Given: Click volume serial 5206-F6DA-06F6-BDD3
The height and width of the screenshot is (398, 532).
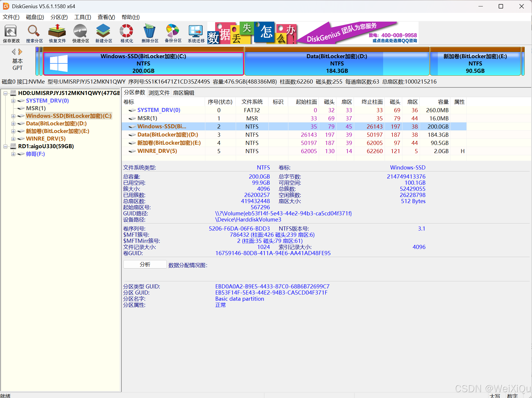Looking at the screenshot, I should (239, 229).
